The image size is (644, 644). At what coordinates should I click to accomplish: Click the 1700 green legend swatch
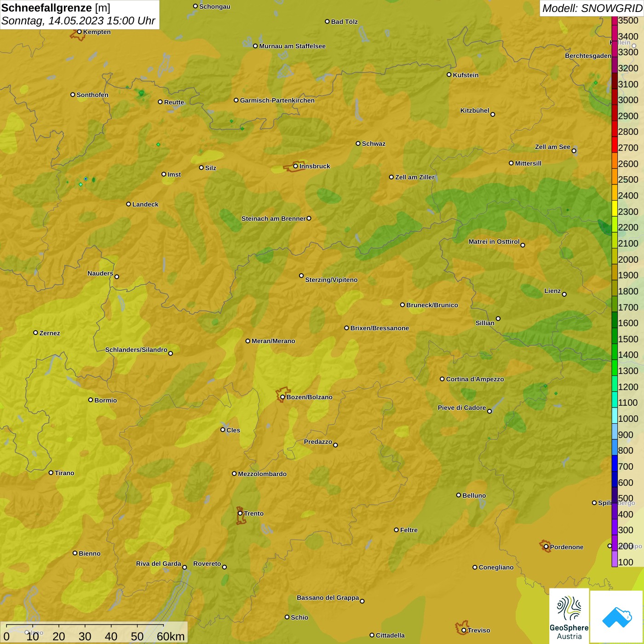pyautogui.click(x=615, y=305)
